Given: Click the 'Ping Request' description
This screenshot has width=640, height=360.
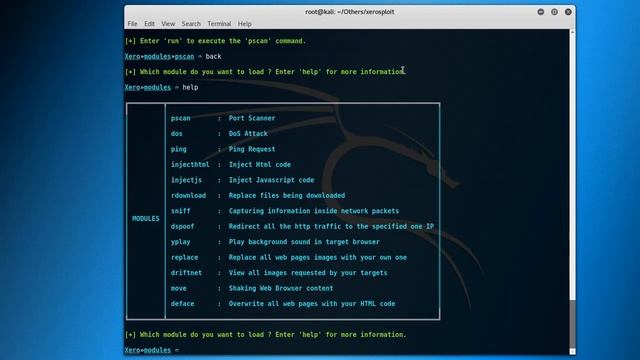Looking at the screenshot, I should click(x=252, y=149).
